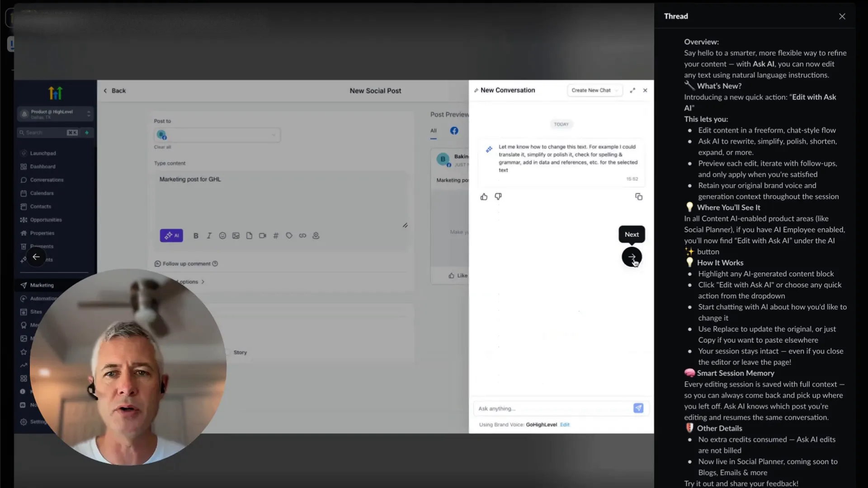Open Calendars in the sidebar
The image size is (868, 488).
[42, 193]
